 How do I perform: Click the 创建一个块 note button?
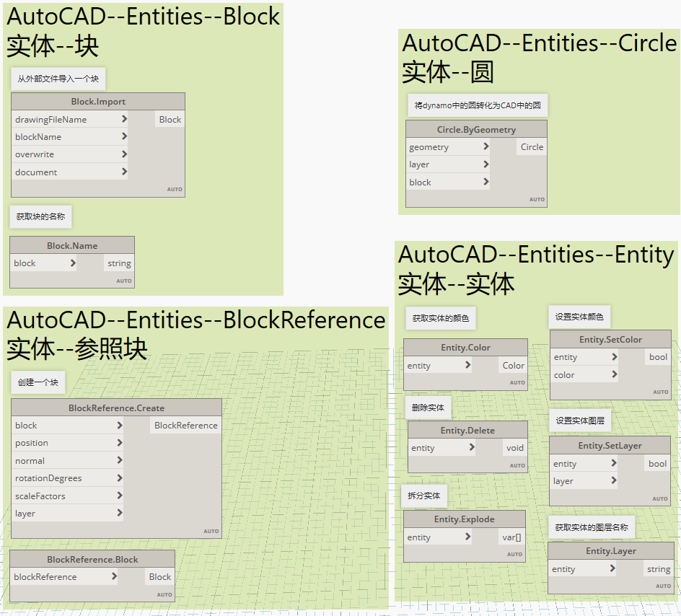pos(38,382)
